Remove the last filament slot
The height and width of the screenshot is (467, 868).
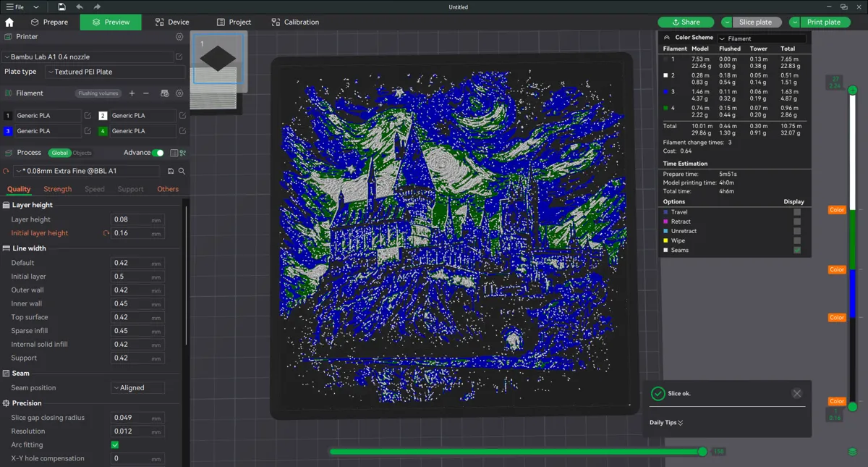pyautogui.click(x=146, y=93)
